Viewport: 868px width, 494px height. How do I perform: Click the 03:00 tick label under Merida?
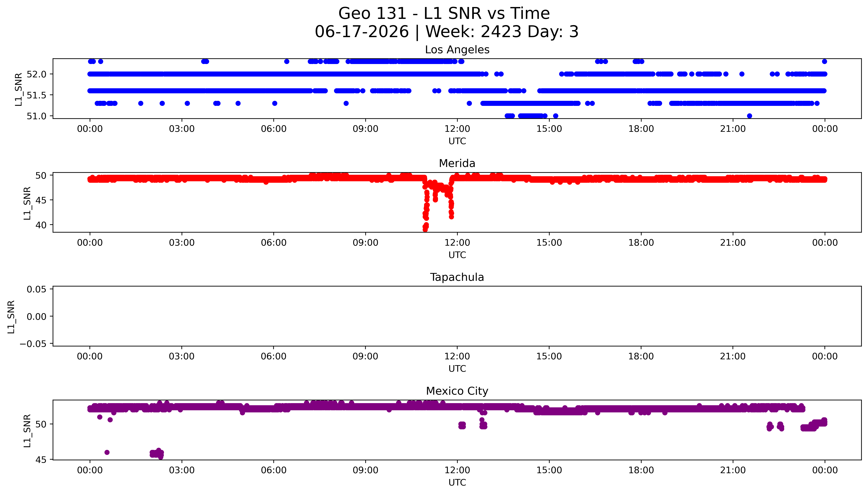(x=182, y=243)
